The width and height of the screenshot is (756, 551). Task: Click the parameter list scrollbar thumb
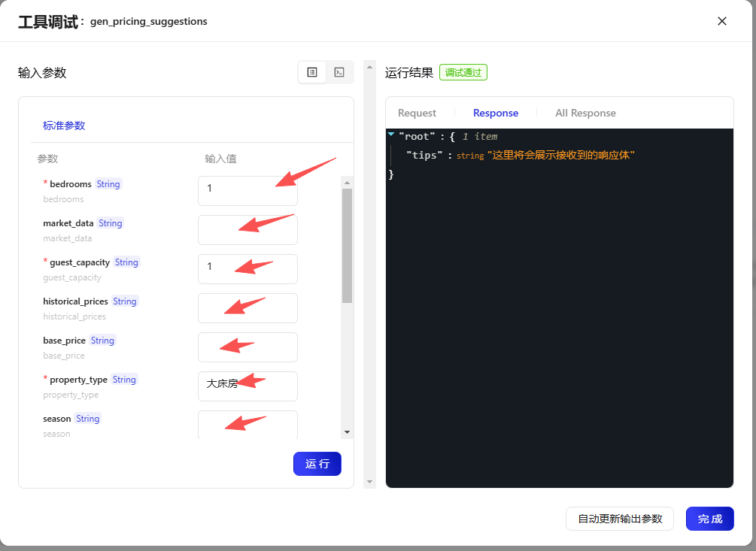click(x=347, y=246)
